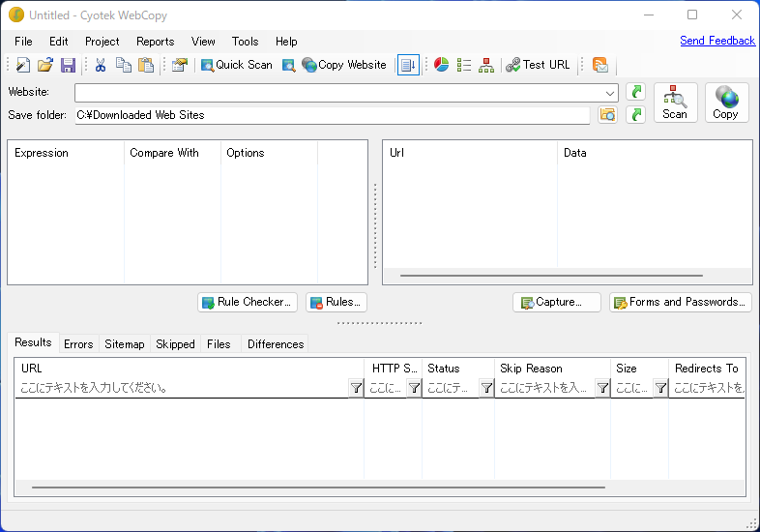Viewport: 760px width, 532px height.
Task: Click the New project toolbar icon
Action: pyautogui.click(x=23, y=65)
